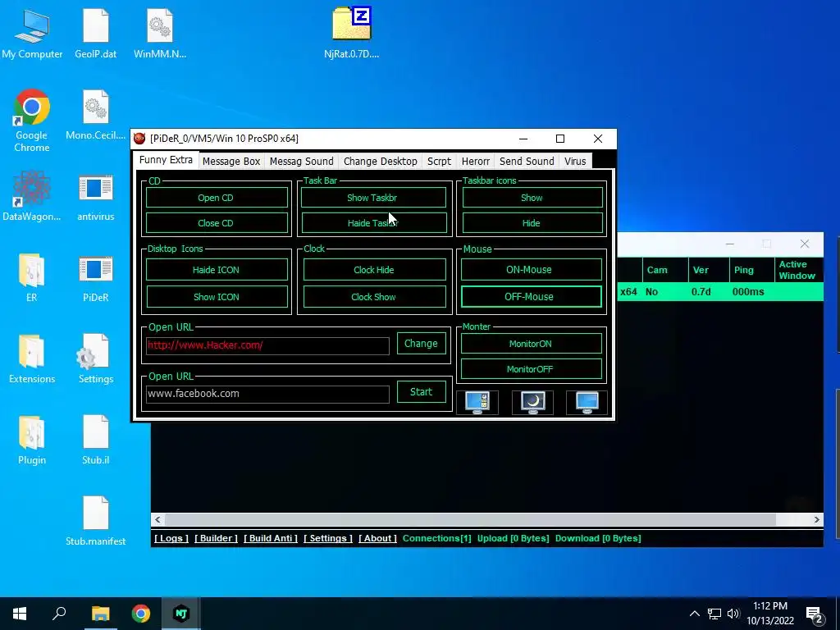
Task: Click the Clock Show button
Action: click(x=374, y=297)
